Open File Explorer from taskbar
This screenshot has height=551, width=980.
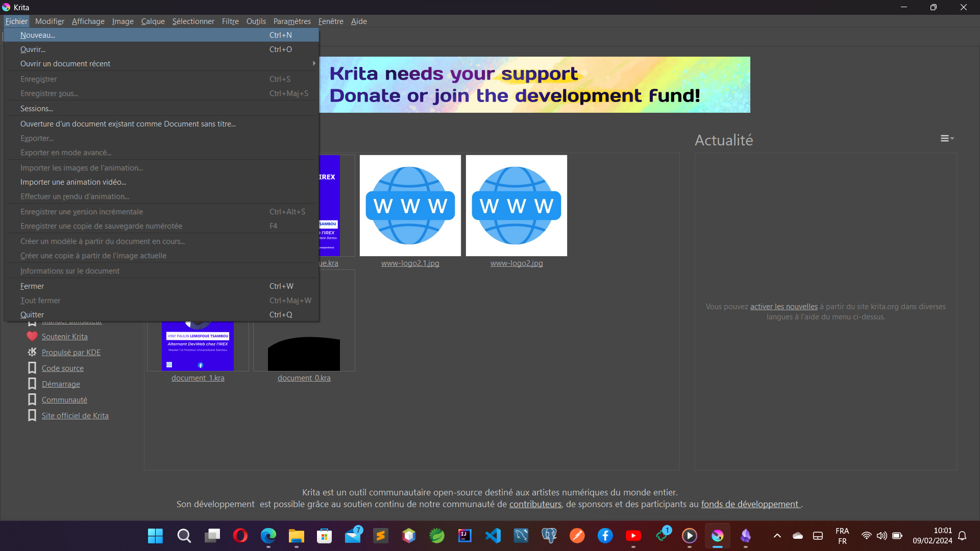point(297,536)
